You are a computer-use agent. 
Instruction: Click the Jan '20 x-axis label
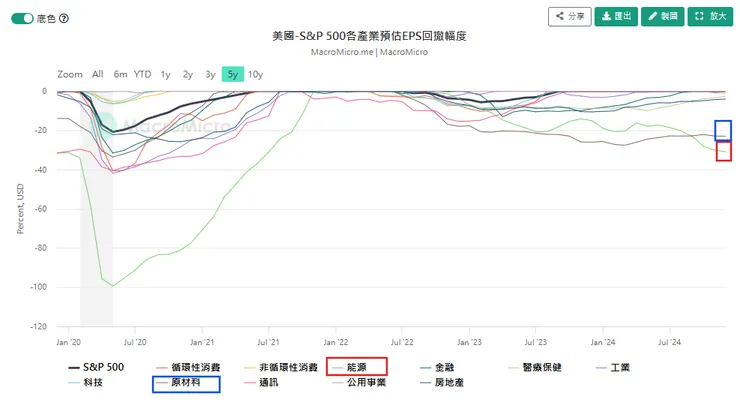tap(69, 342)
